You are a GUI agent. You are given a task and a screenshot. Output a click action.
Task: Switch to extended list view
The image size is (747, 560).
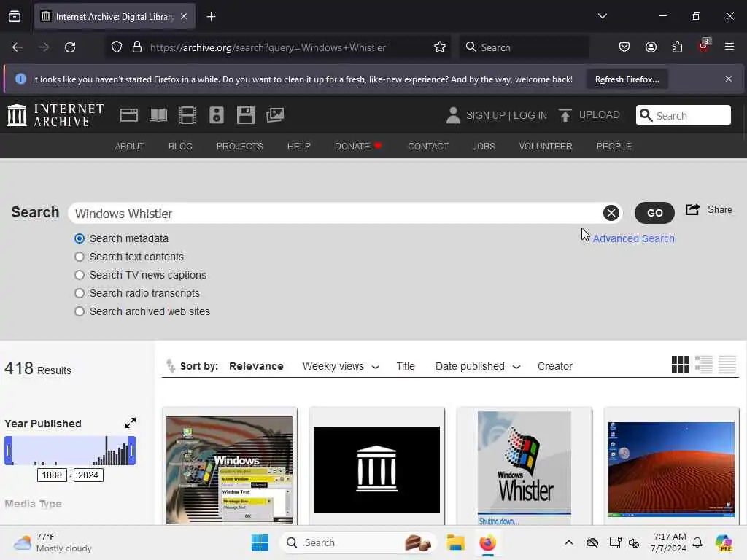coord(704,365)
